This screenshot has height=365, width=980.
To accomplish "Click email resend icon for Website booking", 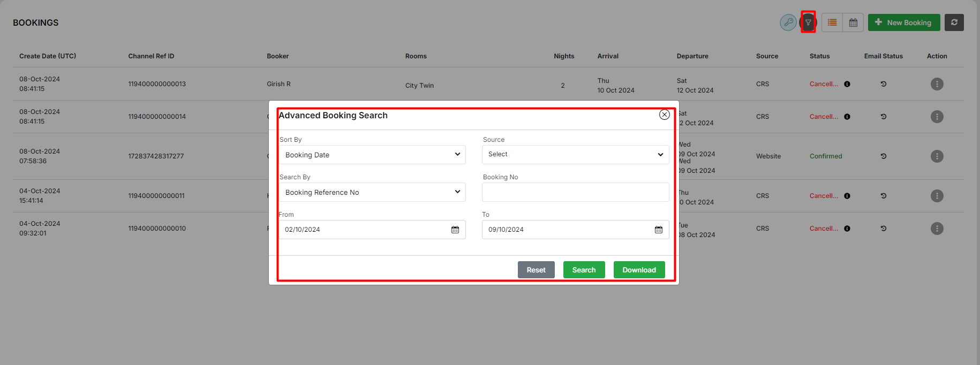I will tap(883, 156).
